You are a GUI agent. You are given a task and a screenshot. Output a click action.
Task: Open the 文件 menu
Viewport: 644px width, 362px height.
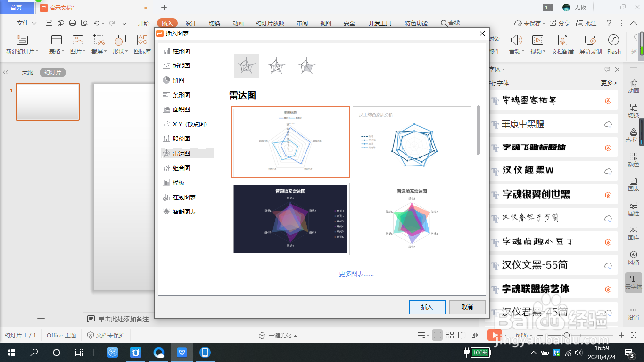click(x=22, y=23)
